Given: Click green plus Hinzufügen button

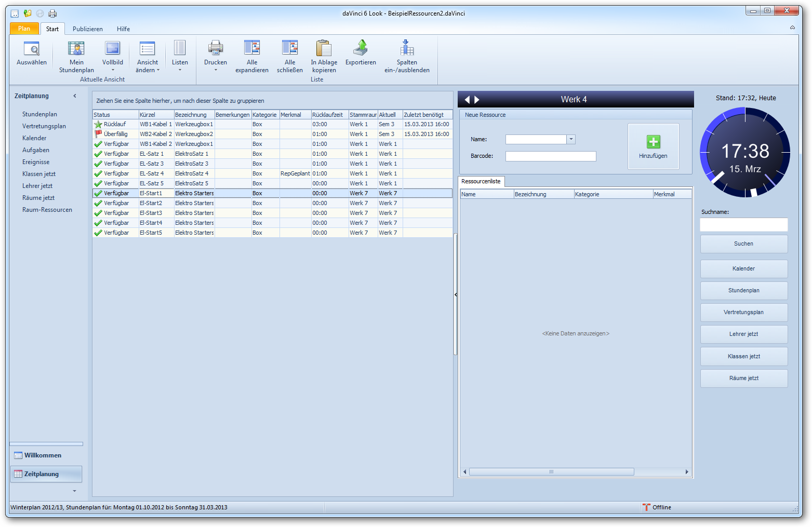Looking at the screenshot, I should (653, 142).
